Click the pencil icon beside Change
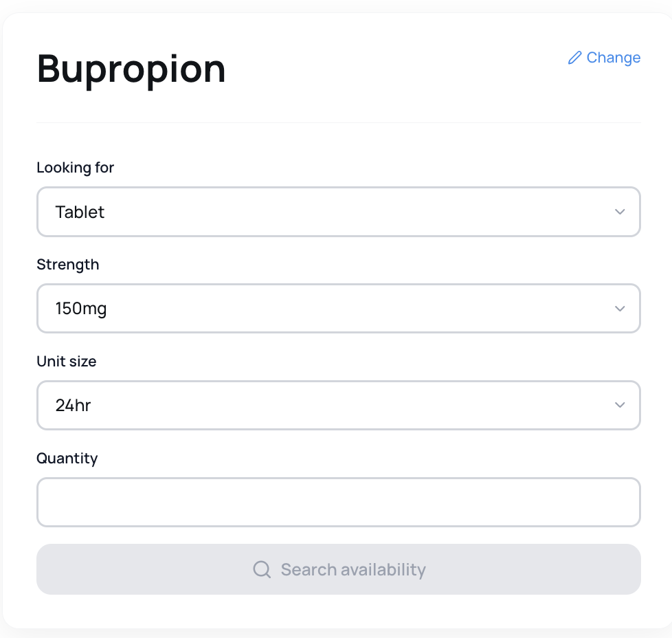The height and width of the screenshot is (638, 672). [x=574, y=58]
